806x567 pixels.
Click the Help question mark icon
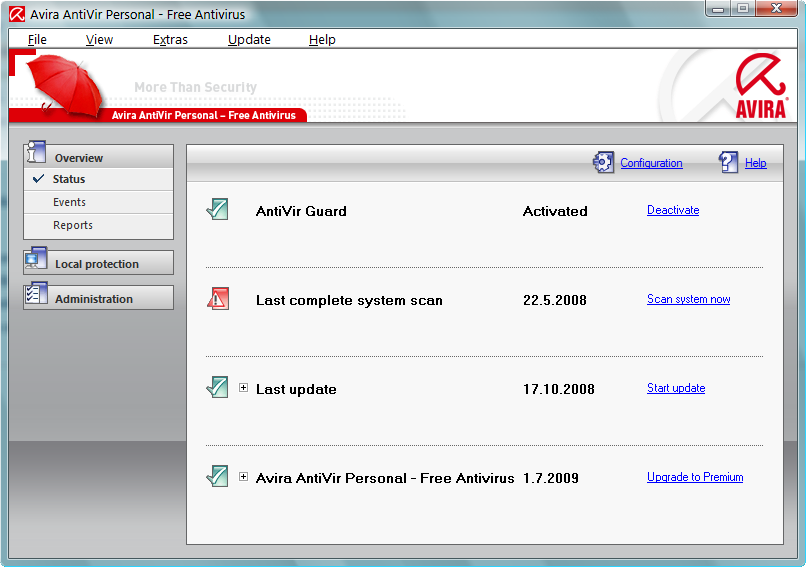tap(729, 162)
